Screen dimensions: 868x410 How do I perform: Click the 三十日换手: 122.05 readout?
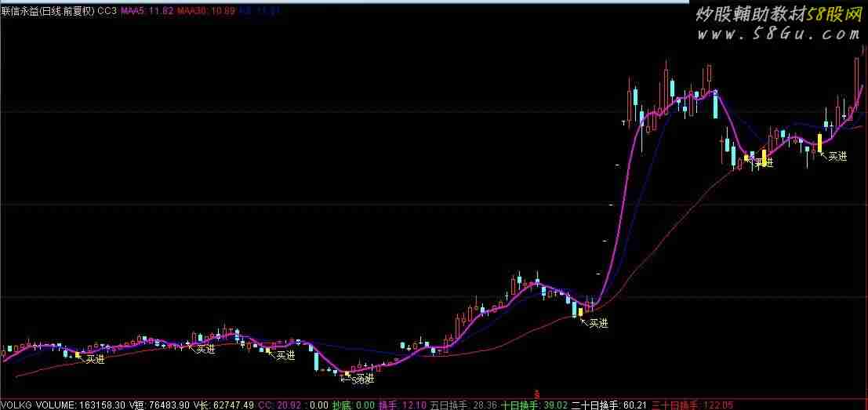[x=692, y=405]
